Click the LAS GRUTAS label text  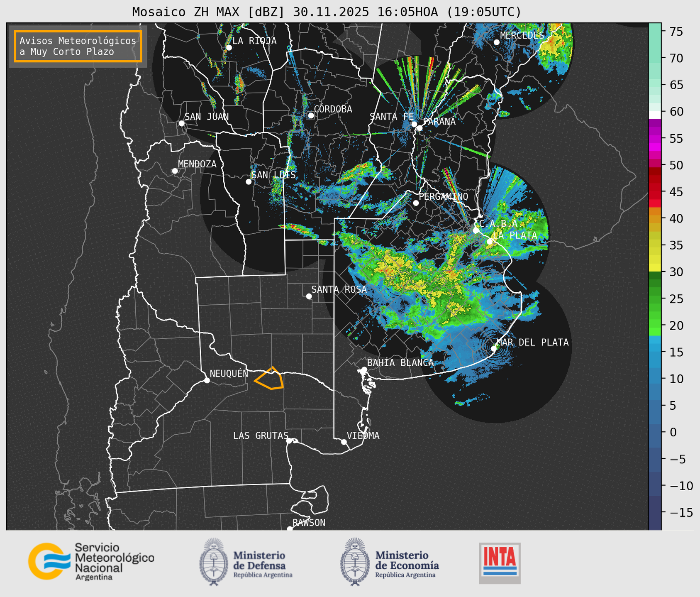coord(261,436)
